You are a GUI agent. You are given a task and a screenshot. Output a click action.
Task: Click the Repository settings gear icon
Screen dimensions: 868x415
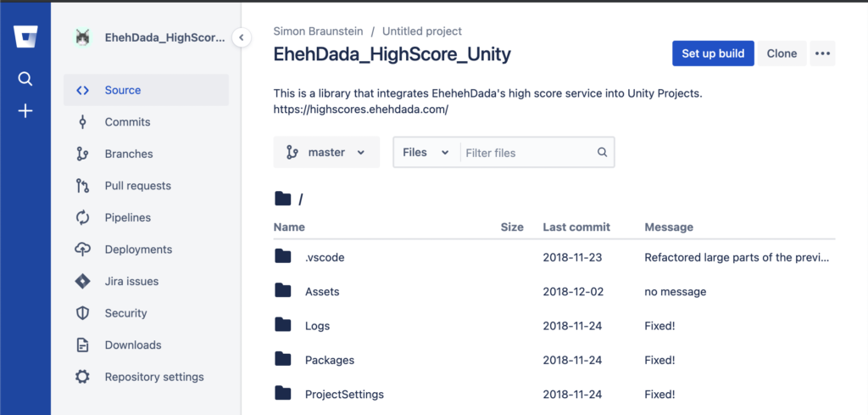point(82,377)
